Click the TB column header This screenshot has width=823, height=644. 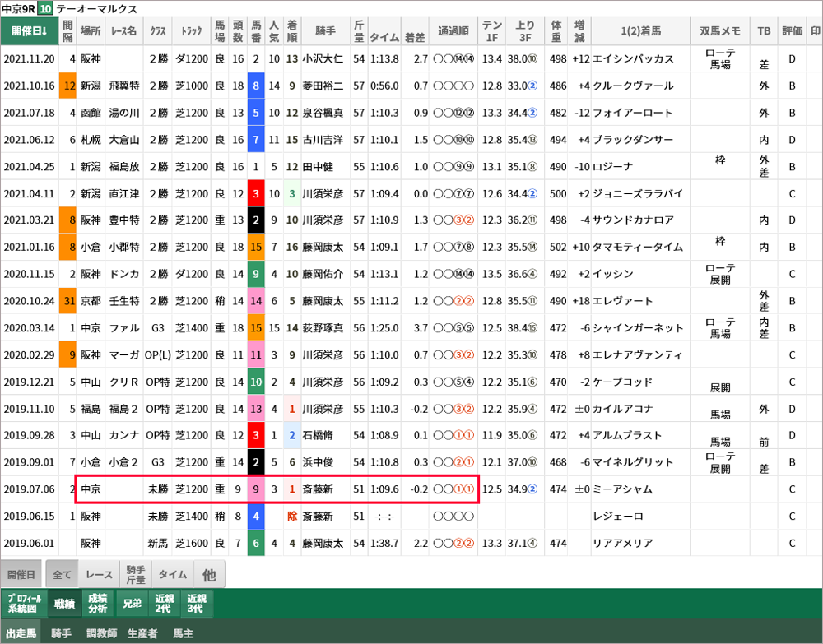[764, 31]
